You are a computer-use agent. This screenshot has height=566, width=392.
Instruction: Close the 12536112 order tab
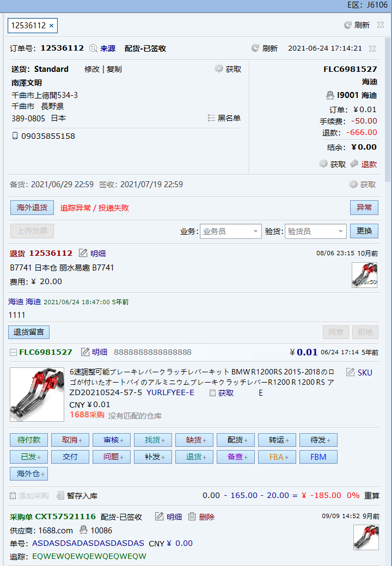click(51, 26)
